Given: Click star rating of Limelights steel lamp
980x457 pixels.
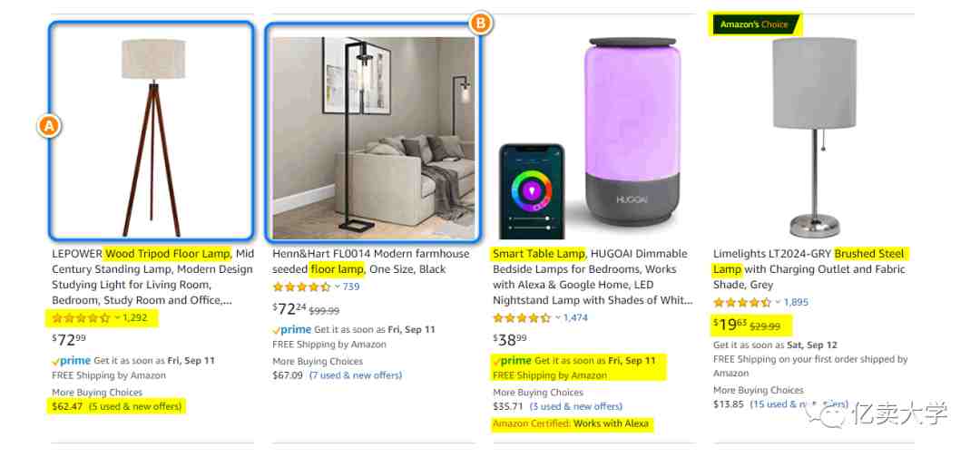Looking at the screenshot, I should pos(742,302).
